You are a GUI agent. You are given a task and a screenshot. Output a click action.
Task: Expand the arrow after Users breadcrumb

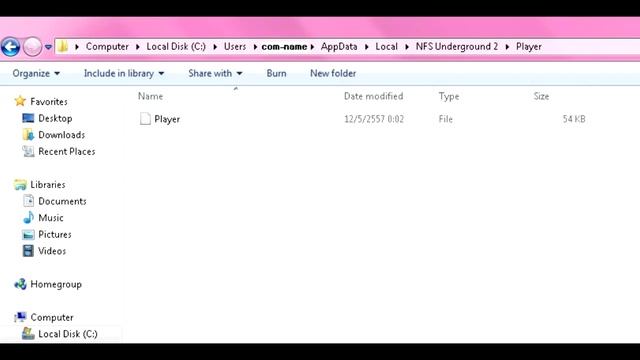coord(255,47)
